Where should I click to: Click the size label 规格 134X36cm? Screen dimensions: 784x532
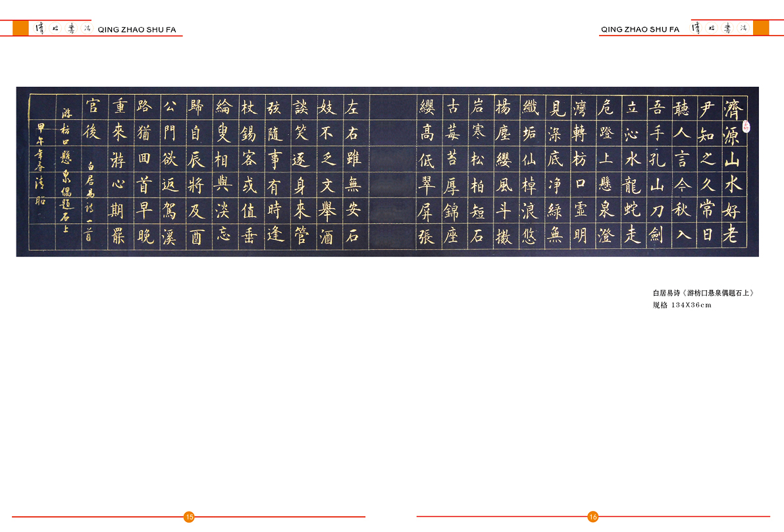click(x=681, y=305)
